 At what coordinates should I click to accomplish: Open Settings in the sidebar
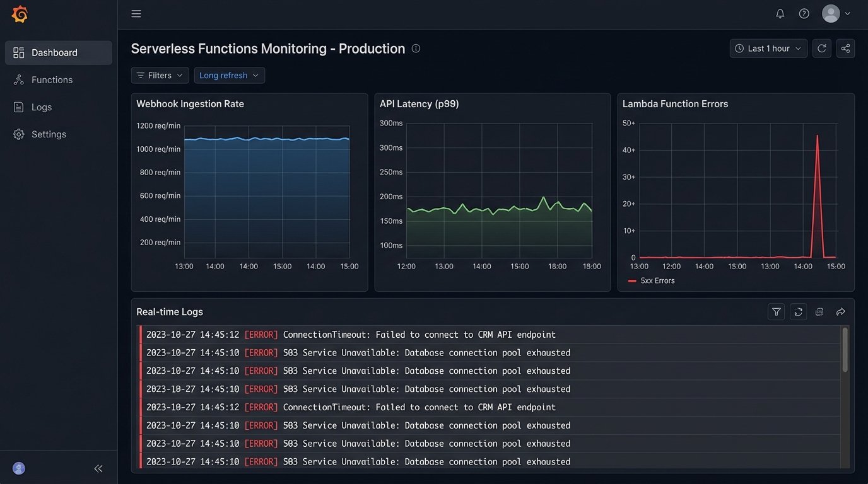[49, 134]
